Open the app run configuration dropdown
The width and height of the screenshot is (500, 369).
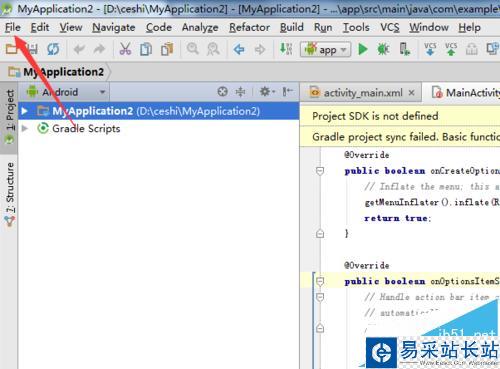[325, 50]
